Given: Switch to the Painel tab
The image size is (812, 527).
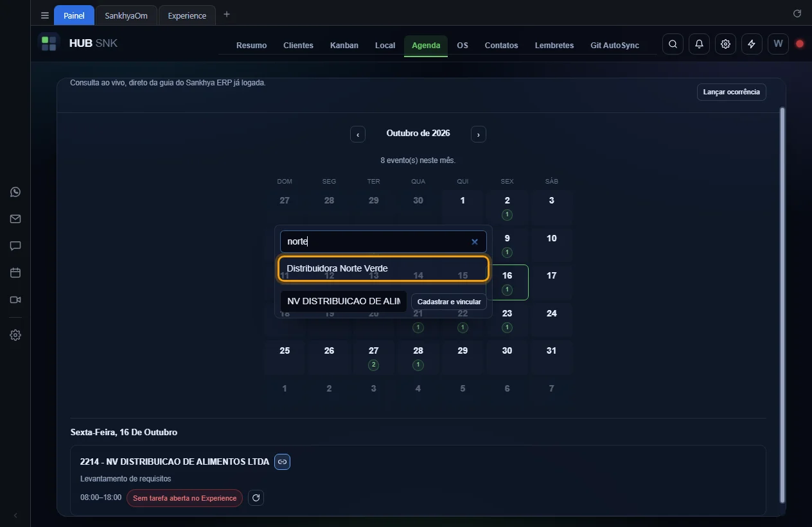Looking at the screenshot, I should click(x=74, y=15).
